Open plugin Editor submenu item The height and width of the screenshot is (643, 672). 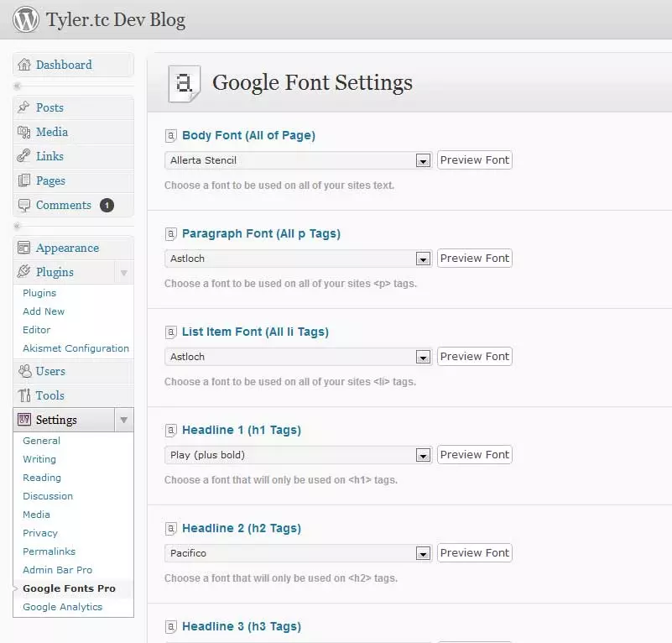pyautogui.click(x=36, y=330)
